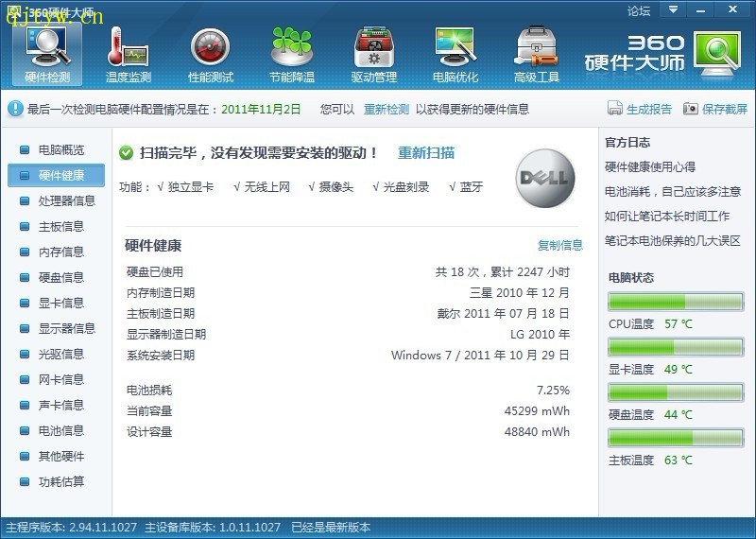The image size is (756, 539).
Task: Click the 保存截屏 camera icon
Action: [691, 109]
